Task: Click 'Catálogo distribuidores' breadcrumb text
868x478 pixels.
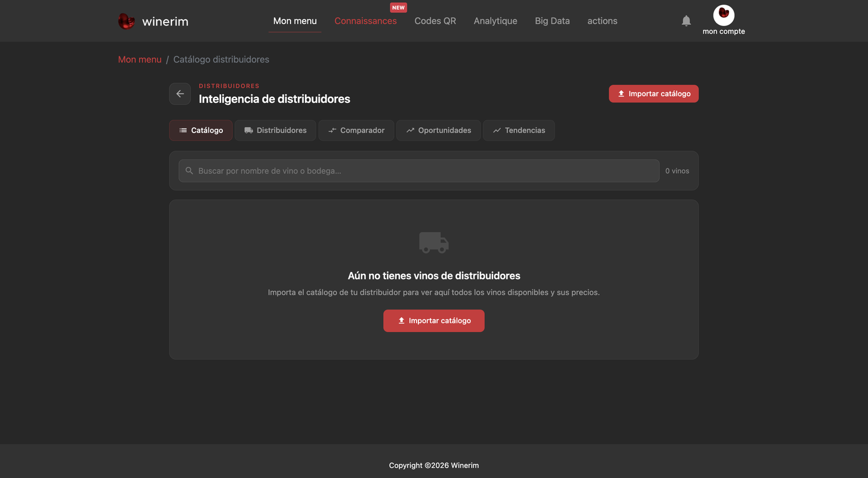Action: point(221,60)
